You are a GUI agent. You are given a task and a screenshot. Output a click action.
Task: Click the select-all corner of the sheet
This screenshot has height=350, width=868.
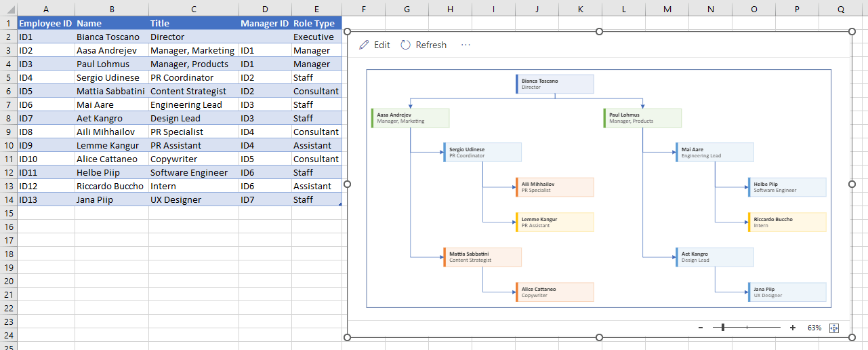[x=8, y=9]
